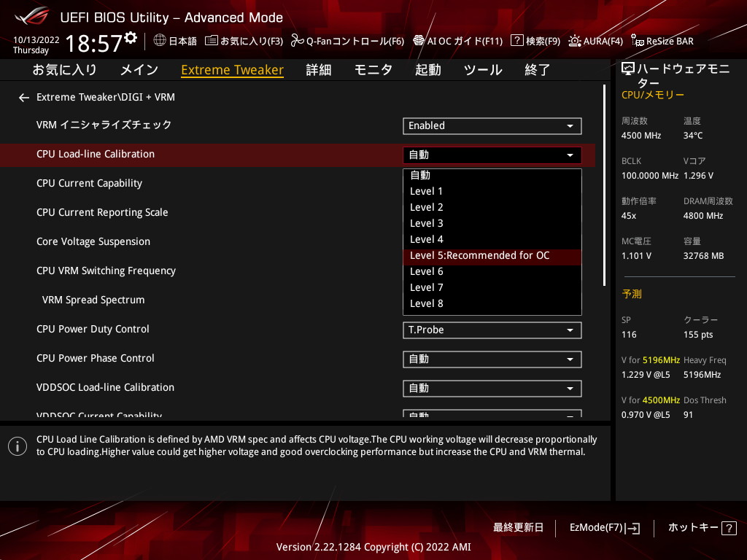Open お気に入り tab
This screenshot has width=747, height=560.
64,70
